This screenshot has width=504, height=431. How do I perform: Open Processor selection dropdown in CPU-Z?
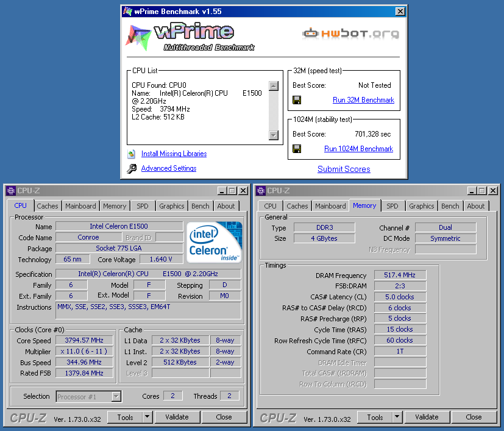pyautogui.click(x=116, y=397)
